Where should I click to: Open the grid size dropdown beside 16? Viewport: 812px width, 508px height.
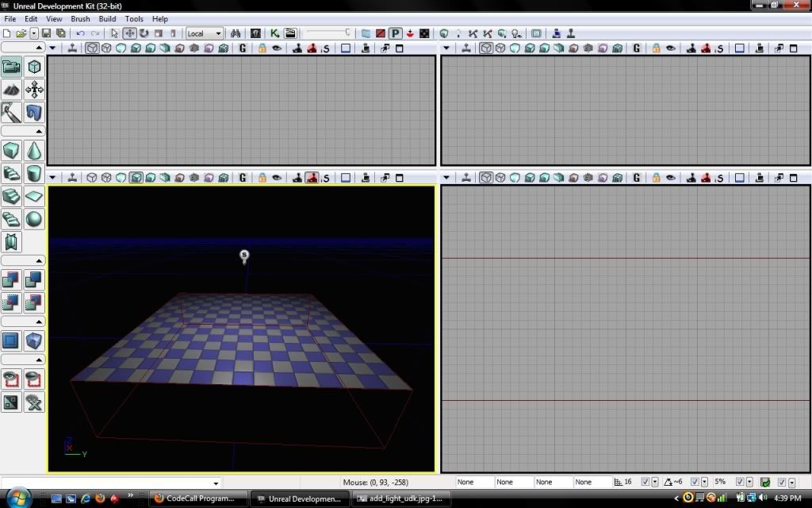click(x=654, y=482)
